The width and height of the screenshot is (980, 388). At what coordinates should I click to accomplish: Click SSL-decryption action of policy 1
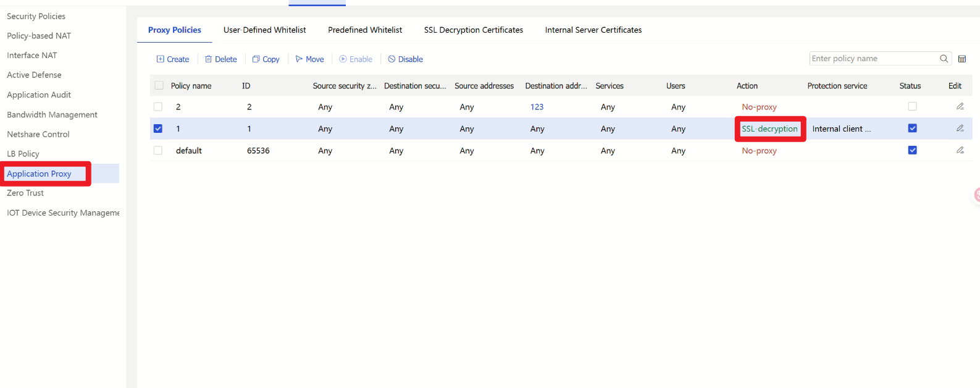(x=769, y=129)
